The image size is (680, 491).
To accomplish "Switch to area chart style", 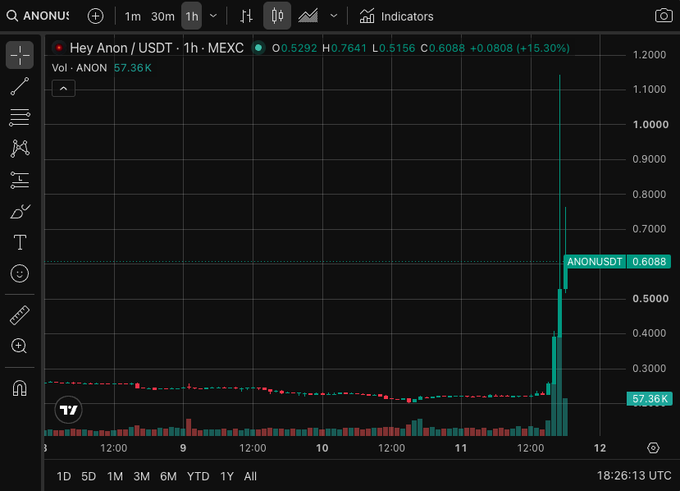I will click(308, 16).
